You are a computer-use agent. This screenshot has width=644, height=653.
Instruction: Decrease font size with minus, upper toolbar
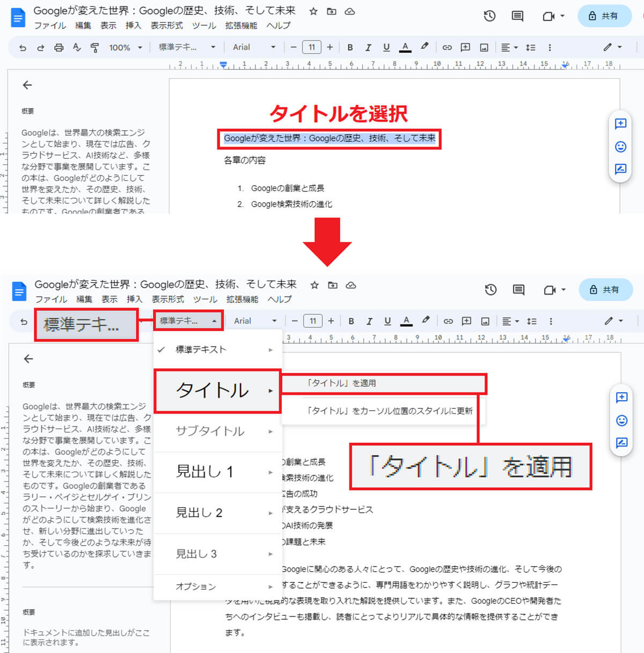[x=293, y=47]
